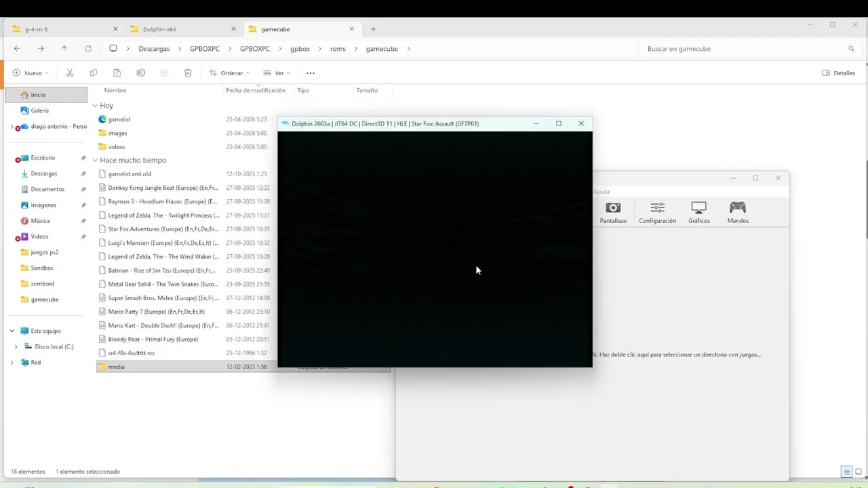
Task: Go up one folder level
Action: [x=64, y=49]
